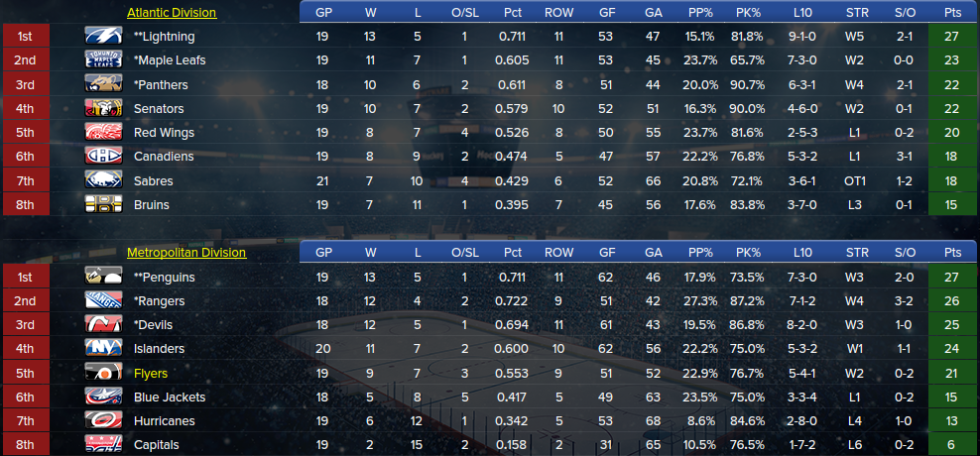The image size is (980, 456).
Task: Open the Metropolitan Division link
Action: 186,253
